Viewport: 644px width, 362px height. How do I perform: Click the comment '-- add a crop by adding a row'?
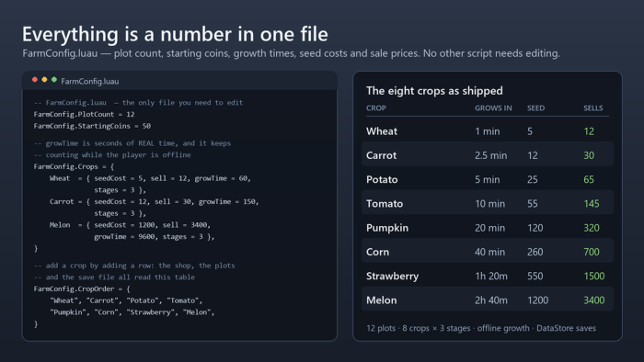(x=134, y=266)
